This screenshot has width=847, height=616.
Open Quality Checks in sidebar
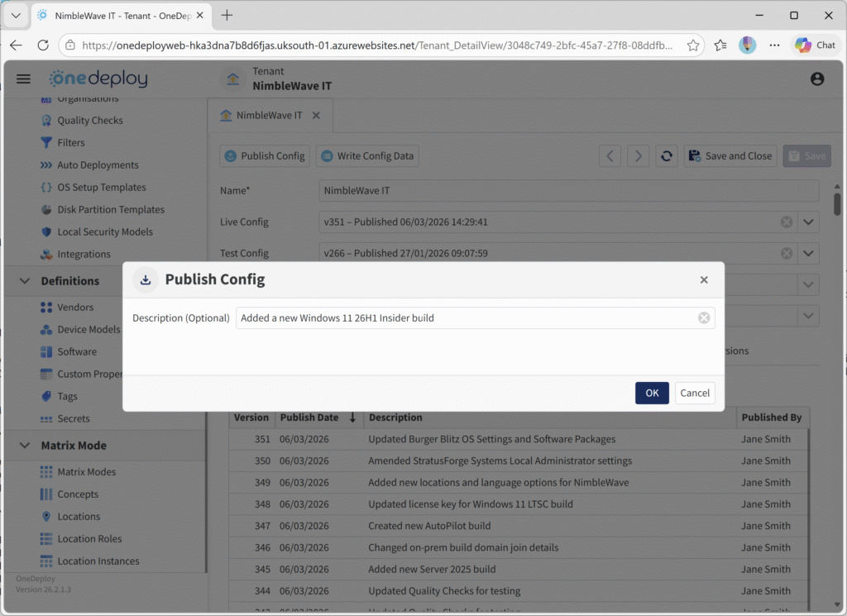[x=89, y=121]
